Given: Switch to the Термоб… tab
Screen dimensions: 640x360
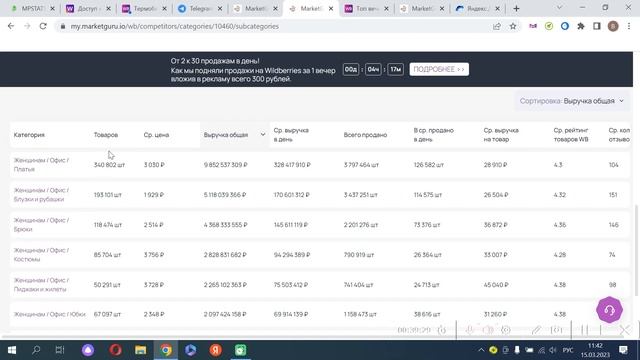Looking at the screenshot, I should (144, 8).
